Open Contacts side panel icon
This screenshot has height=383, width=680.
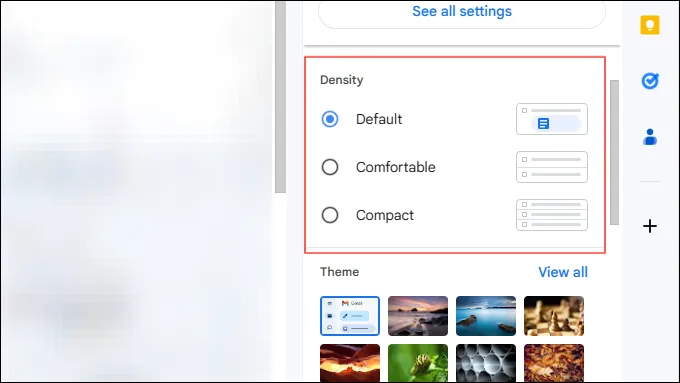click(x=650, y=137)
